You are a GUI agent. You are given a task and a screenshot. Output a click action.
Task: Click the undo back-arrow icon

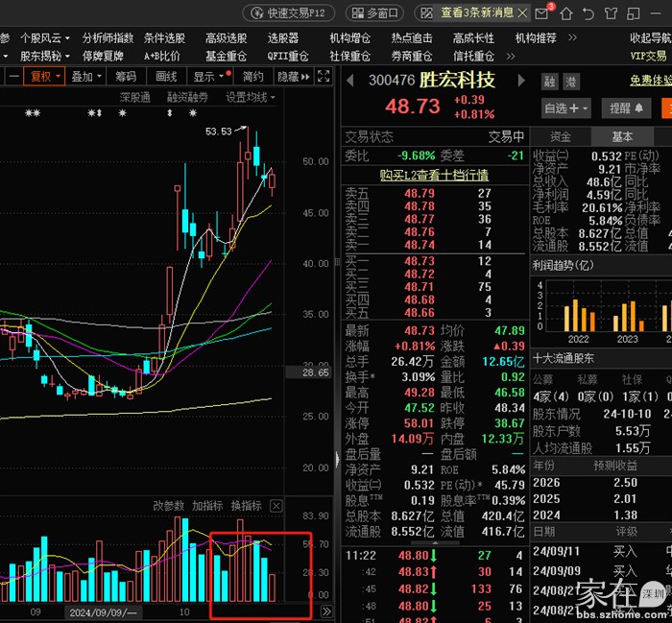click(588, 12)
